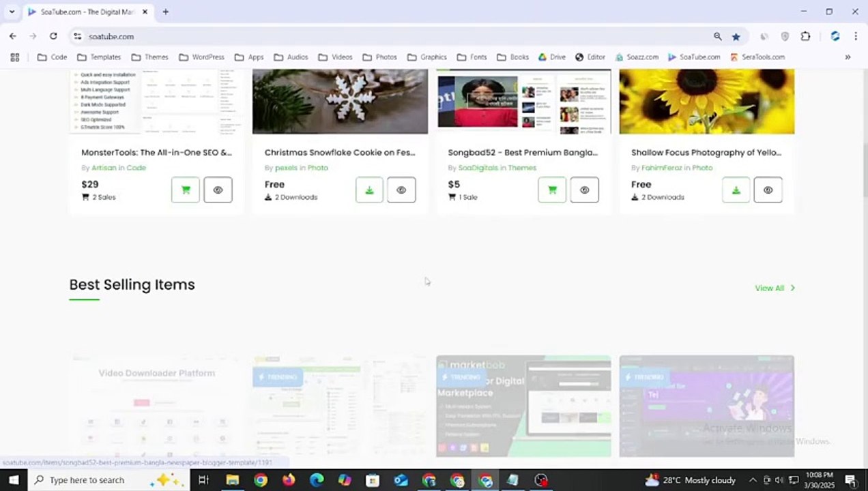Screen dimensions: 868x491
Task: Expand hidden bookmarks with double chevron
Action: (848, 57)
